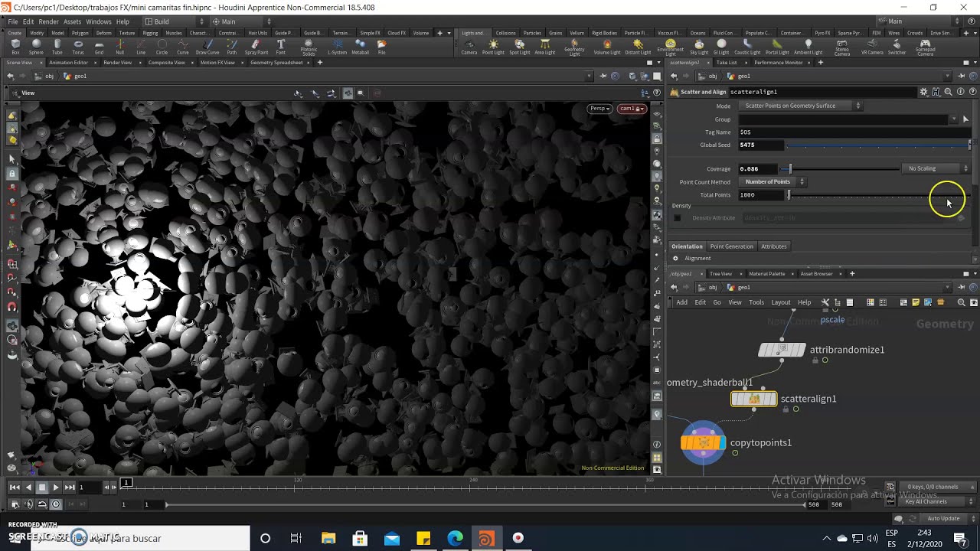Viewport: 980px width, 551px height.
Task: Open node info icon in parameters
Action: pos(960,92)
